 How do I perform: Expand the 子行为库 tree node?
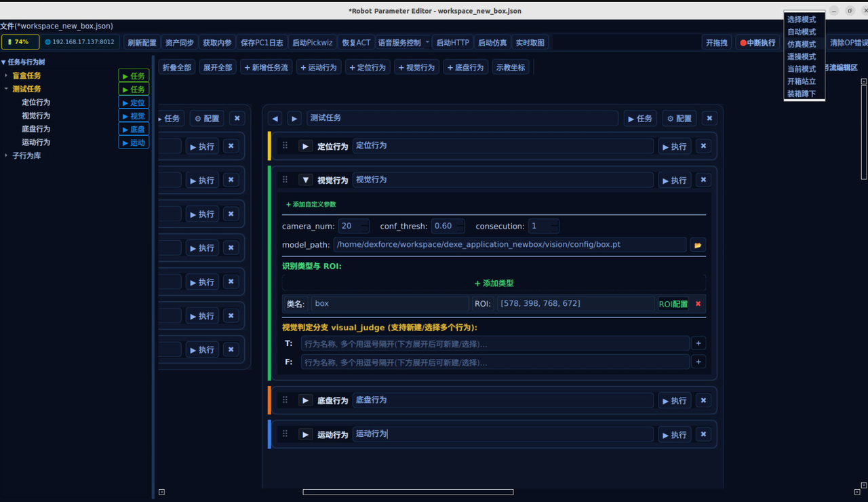[x=6, y=155]
